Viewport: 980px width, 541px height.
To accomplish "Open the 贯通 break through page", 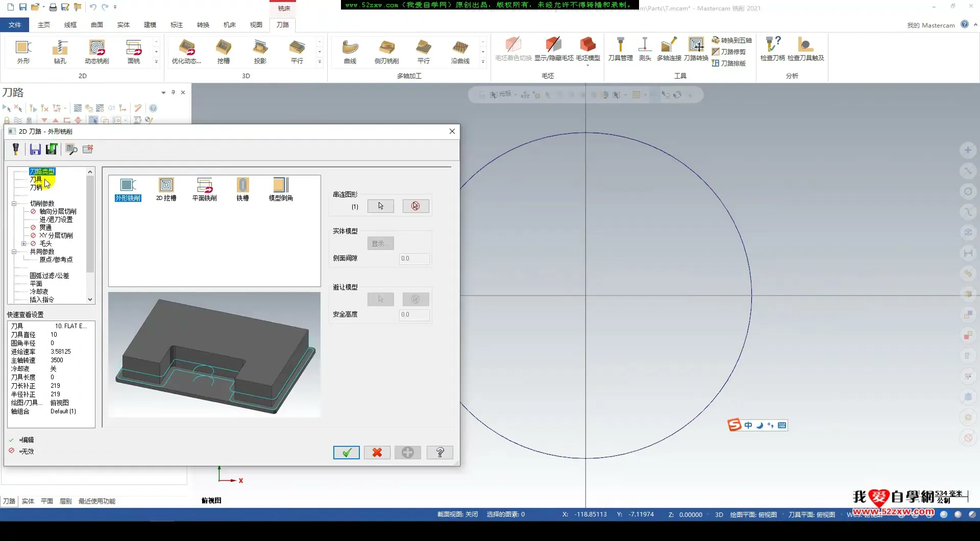I will [x=45, y=227].
